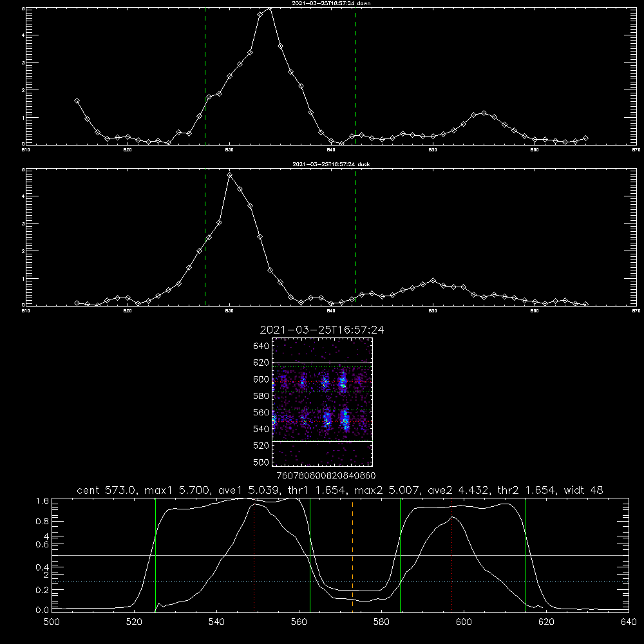
Task: Click the 0.8 label on bottom plot y-axis
Action: coord(43,522)
